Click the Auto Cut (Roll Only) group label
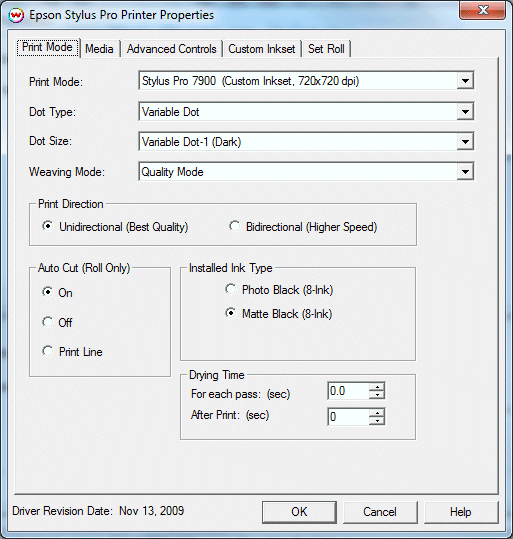This screenshot has height=539, width=513. pyautogui.click(x=84, y=268)
